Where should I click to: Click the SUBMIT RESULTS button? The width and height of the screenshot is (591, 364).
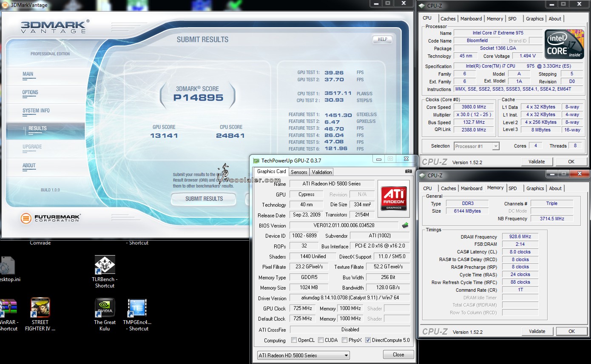point(204,199)
